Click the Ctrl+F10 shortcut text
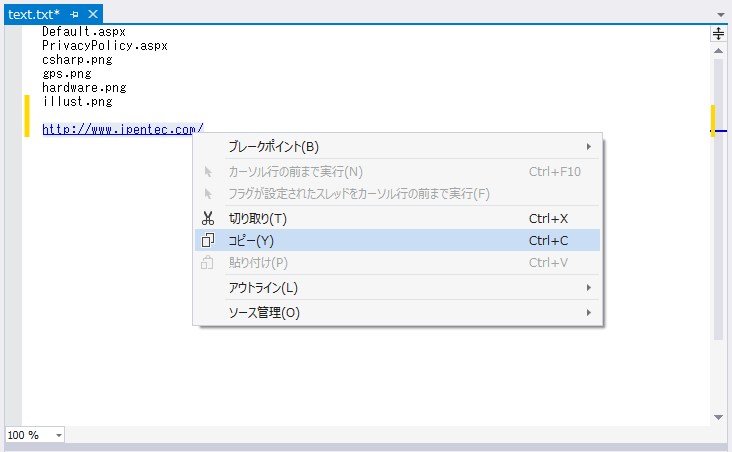The width and height of the screenshot is (732, 452). pos(555,172)
